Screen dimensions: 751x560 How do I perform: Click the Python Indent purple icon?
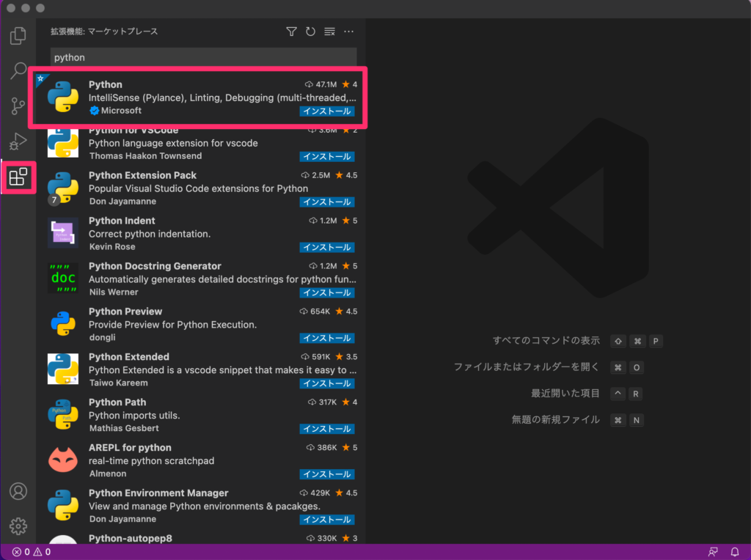(x=63, y=233)
